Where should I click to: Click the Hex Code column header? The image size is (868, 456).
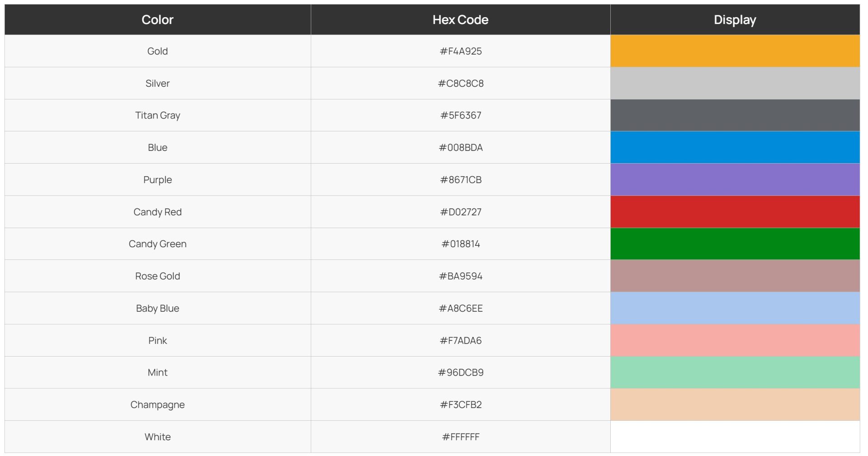[460, 20]
